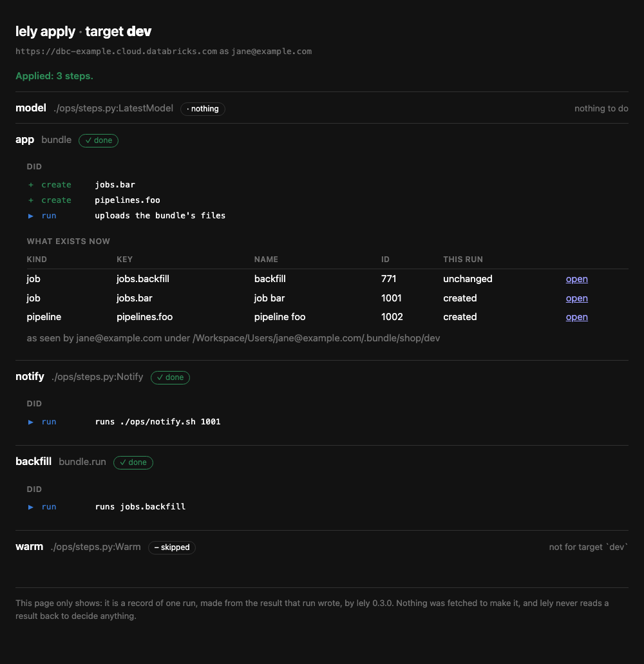The height and width of the screenshot is (664, 644).
Task: Click the "pipeline foo" name cell
Action: pos(280,317)
